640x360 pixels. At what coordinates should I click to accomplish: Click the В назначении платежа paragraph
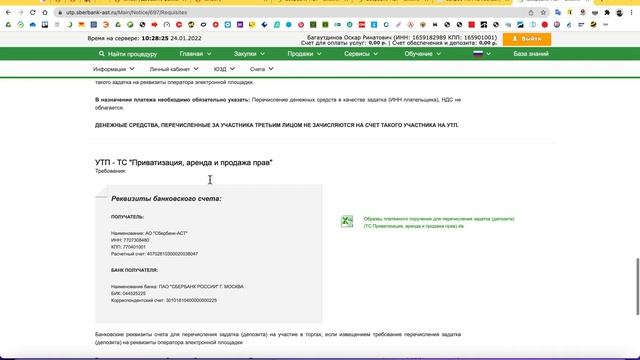coord(278,104)
